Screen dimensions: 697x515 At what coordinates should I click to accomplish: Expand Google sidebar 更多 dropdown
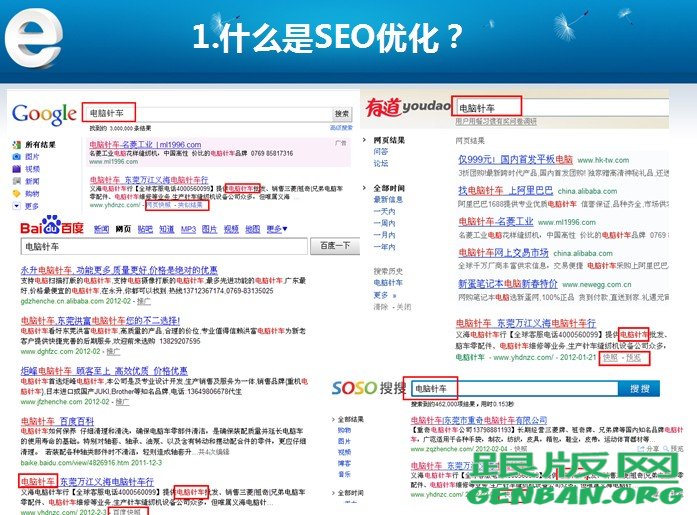pos(17,206)
